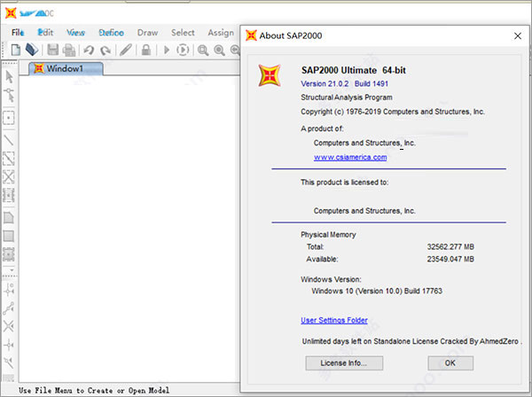Open the User Settings Folder link

pos(334,321)
